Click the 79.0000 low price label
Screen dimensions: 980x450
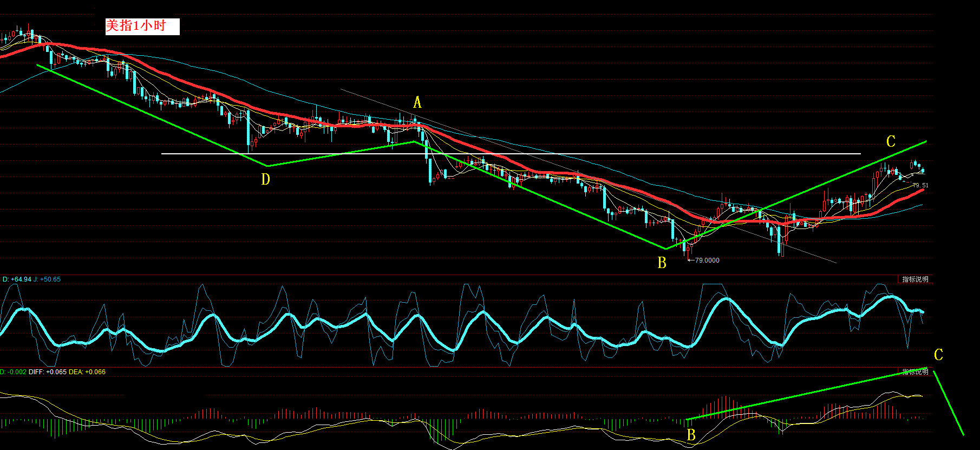click(x=707, y=260)
